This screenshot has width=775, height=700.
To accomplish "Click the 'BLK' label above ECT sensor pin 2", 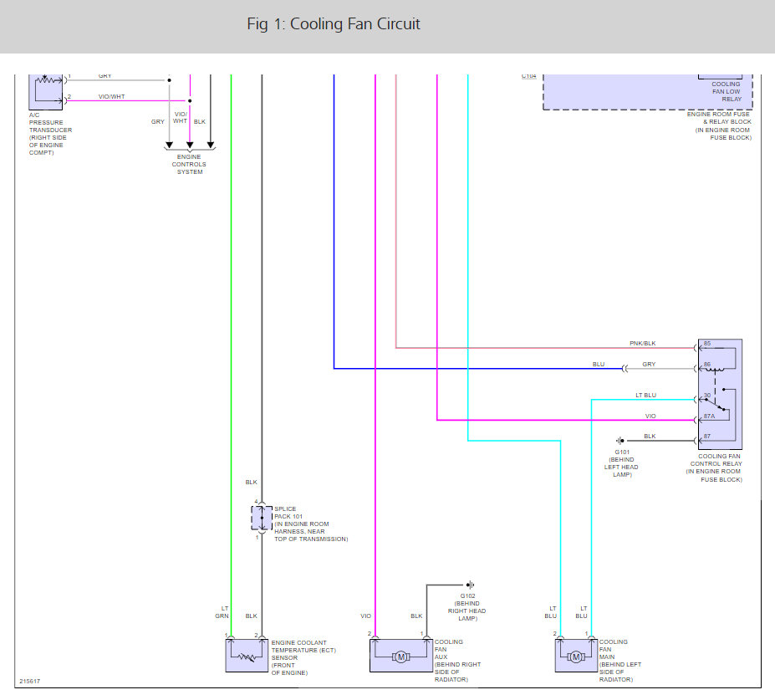I will (251, 616).
